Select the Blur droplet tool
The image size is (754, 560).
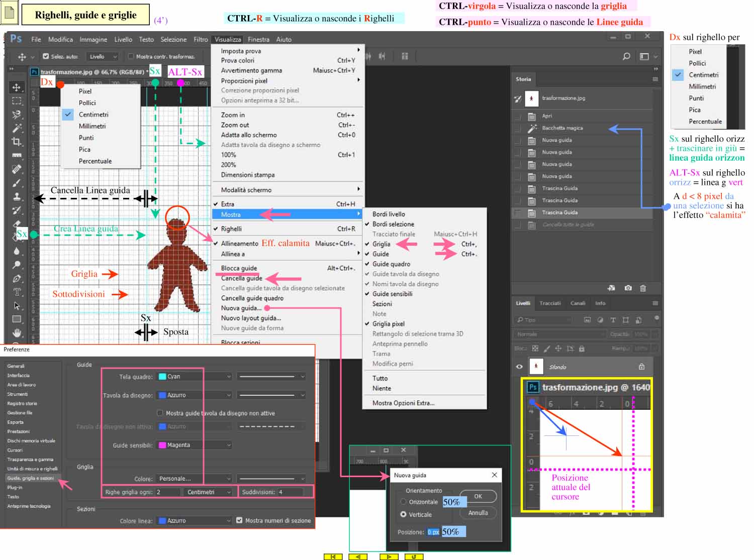coord(17,251)
